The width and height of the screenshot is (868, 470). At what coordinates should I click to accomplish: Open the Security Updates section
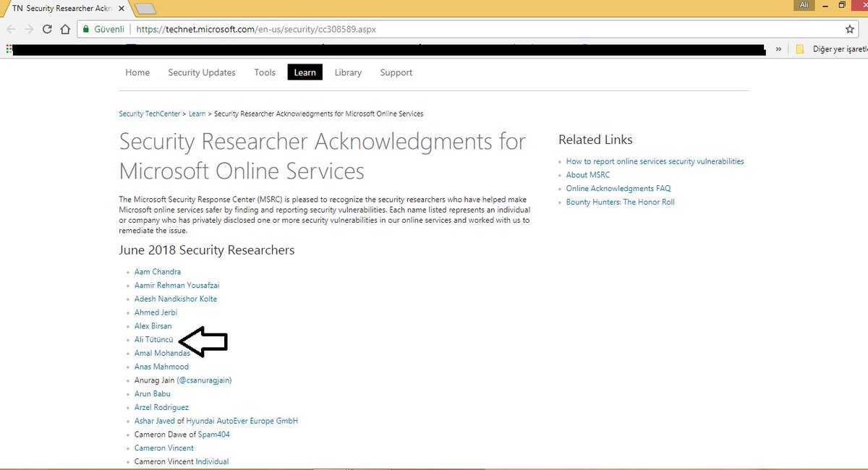click(201, 72)
